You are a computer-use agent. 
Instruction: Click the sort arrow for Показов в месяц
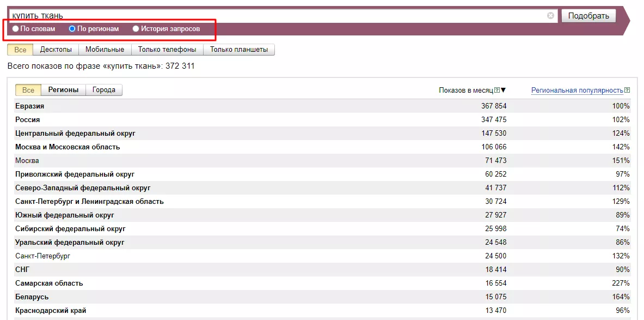coord(504,90)
